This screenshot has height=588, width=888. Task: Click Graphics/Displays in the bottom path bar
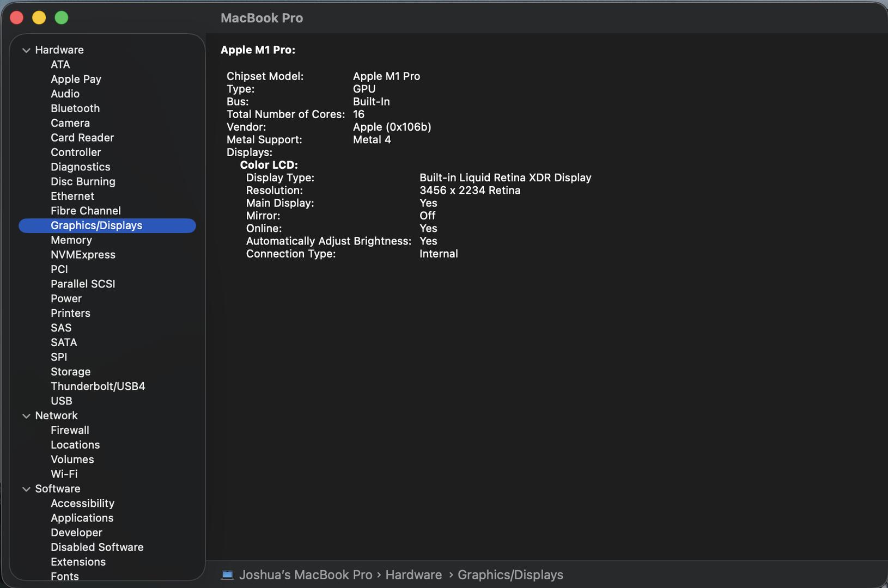pos(510,575)
